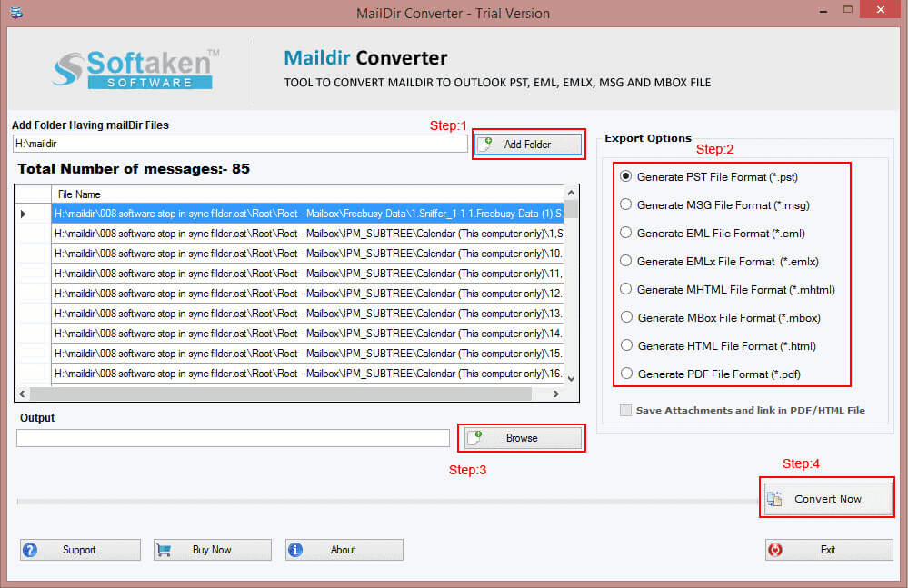
Task: Select the Freebusy Data row in file list
Action: 307,214
